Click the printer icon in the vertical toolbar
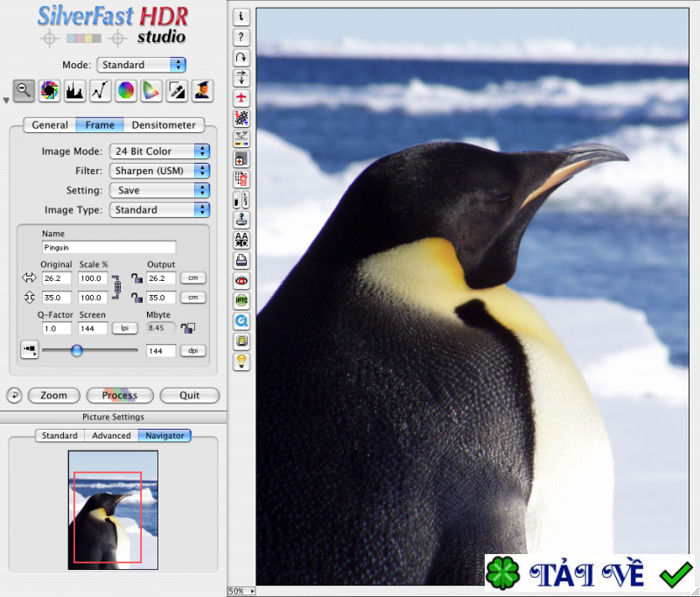The image size is (700, 597). (x=241, y=260)
